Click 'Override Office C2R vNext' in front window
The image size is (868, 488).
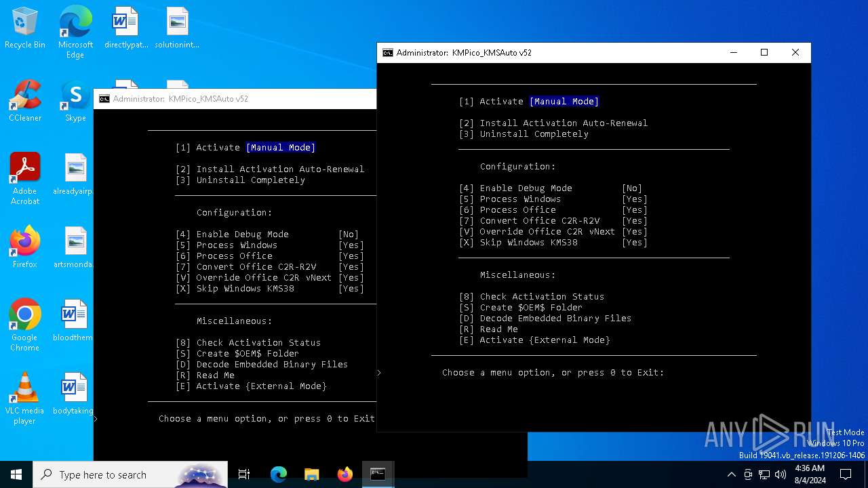548,232
